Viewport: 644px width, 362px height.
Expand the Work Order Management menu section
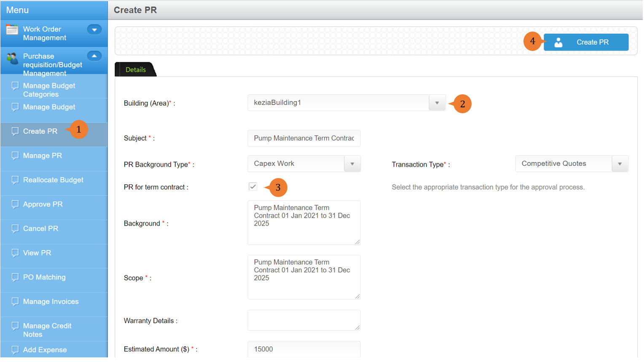[94, 29]
